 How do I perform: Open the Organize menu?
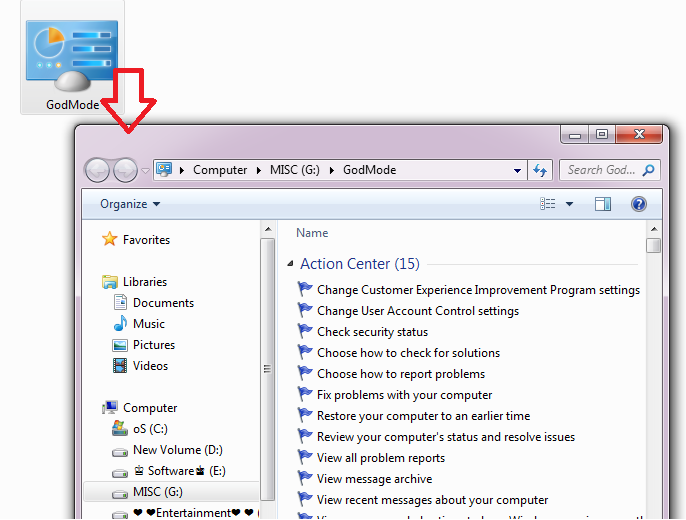(x=130, y=204)
